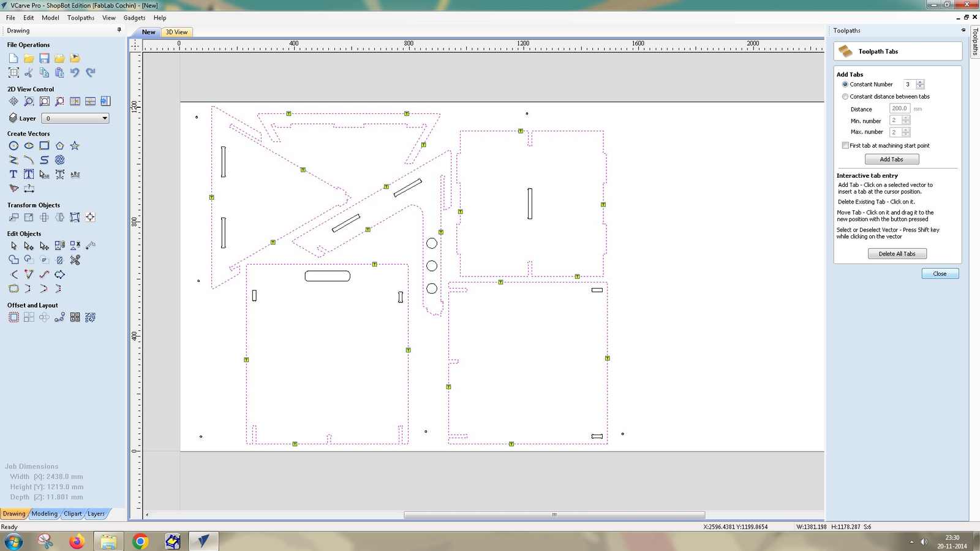Open the Edit menu
Screen dimensions: 980x551
(x=29, y=18)
